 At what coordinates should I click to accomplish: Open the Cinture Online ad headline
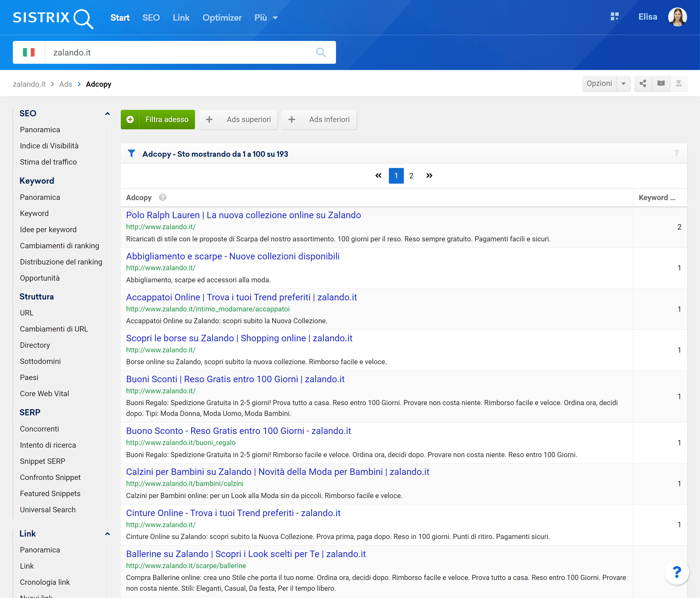pos(233,513)
